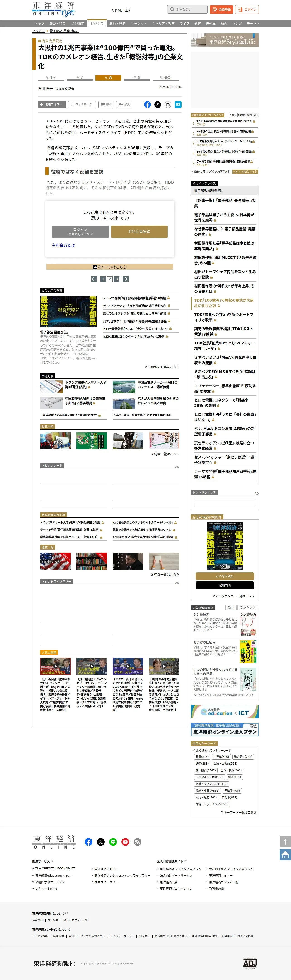291x980 pixels.
Task: Open その他の記事はこちら link
Action: (162, 367)
